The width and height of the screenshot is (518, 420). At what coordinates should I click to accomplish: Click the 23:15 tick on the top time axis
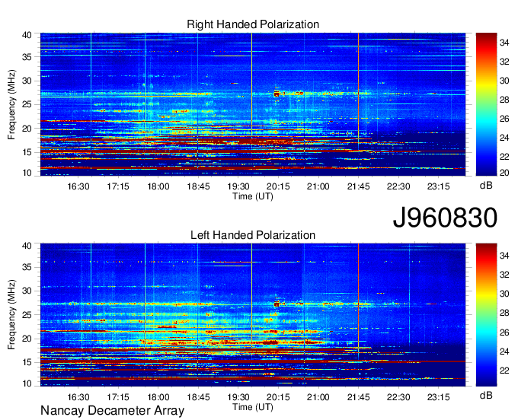(x=438, y=186)
